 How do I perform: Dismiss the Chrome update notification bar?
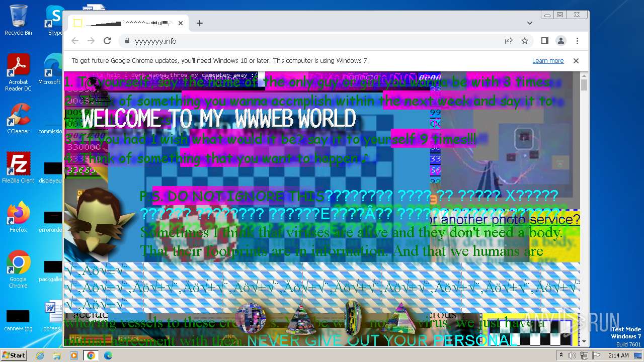[x=576, y=61]
